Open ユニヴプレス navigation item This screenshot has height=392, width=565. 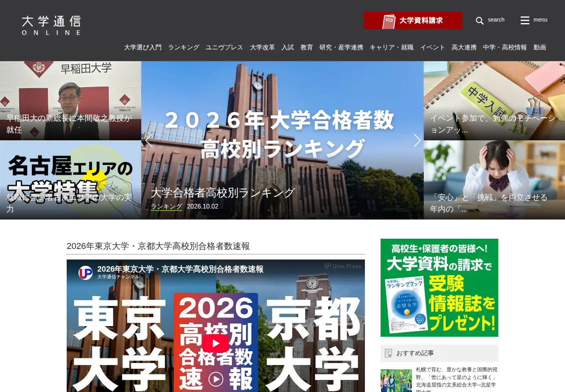[224, 47]
